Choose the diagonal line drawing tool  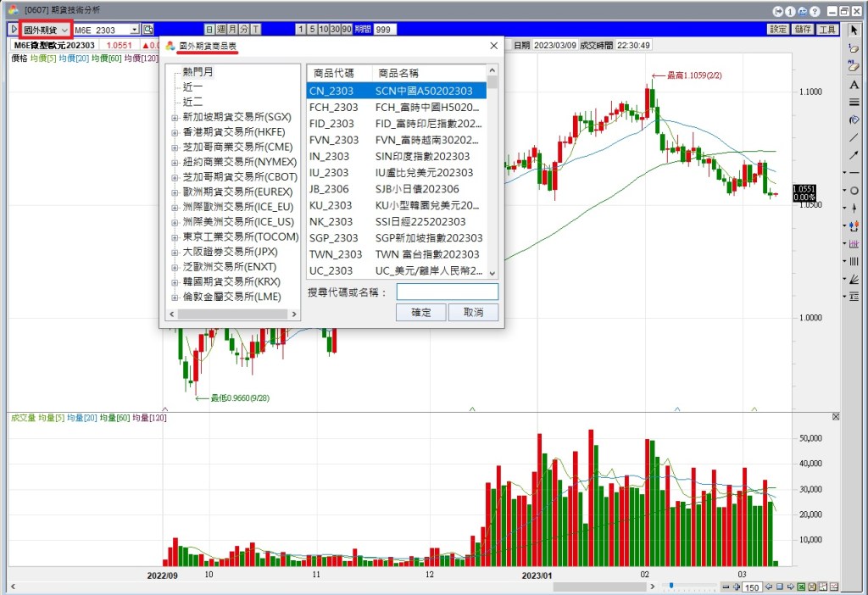coord(854,137)
